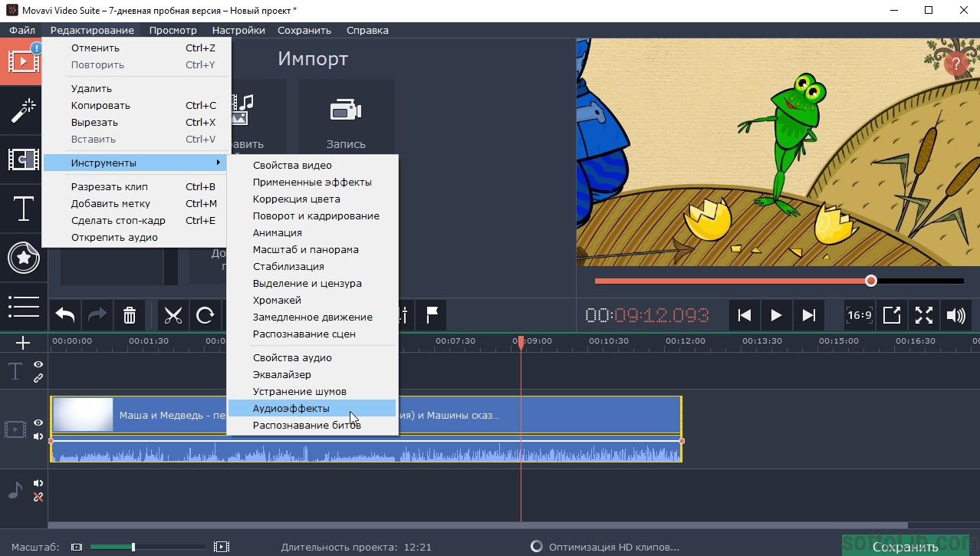Skip to the next frame

(x=808, y=315)
